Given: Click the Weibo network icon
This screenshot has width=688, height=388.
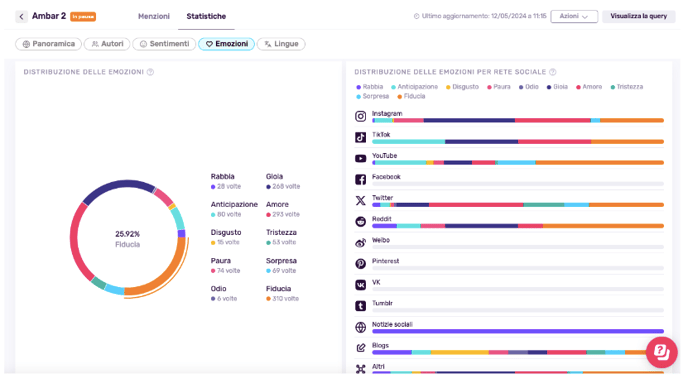Looking at the screenshot, I should [x=360, y=243].
